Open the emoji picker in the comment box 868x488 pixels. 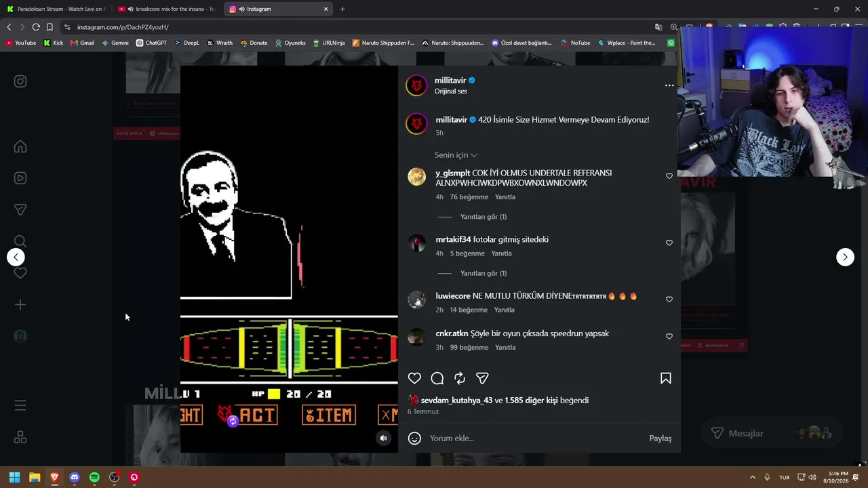(x=414, y=439)
